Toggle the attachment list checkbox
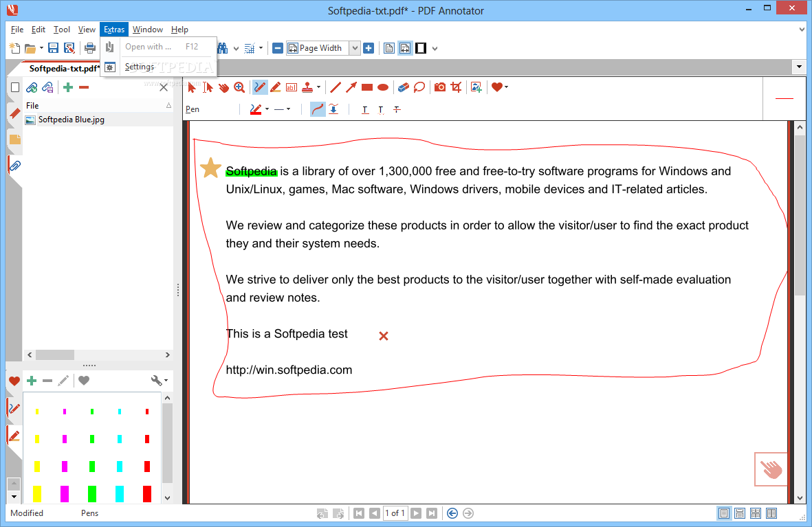 click(15, 87)
